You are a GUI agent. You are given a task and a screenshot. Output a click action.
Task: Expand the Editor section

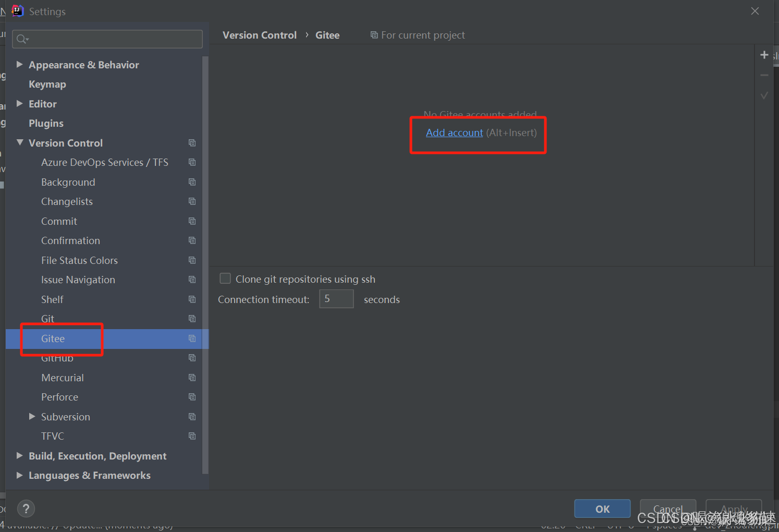pos(20,104)
